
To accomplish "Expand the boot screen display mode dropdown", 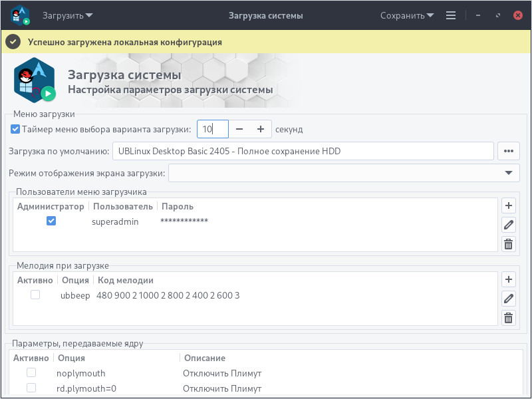I will (344, 173).
